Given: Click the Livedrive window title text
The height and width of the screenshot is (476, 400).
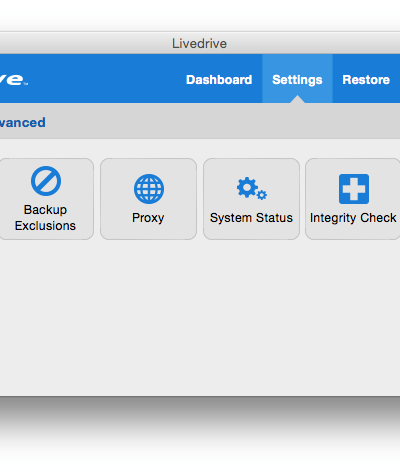Looking at the screenshot, I should pos(199,44).
